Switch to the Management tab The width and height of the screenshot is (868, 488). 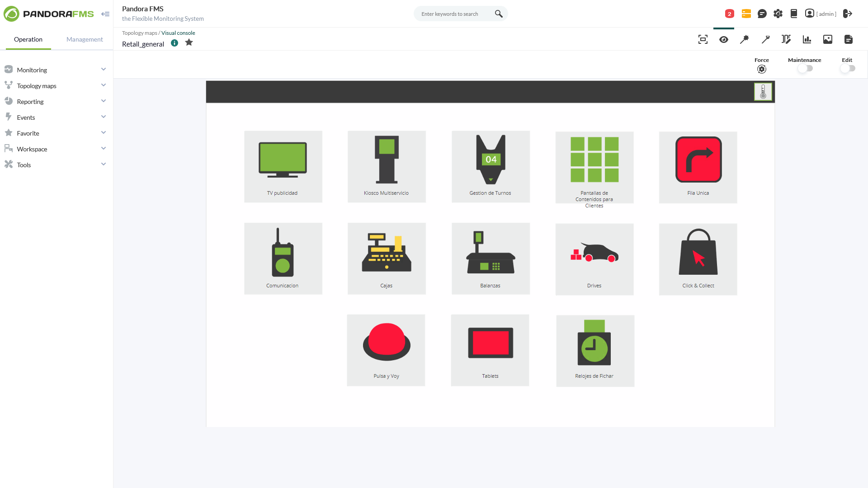pos(84,39)
